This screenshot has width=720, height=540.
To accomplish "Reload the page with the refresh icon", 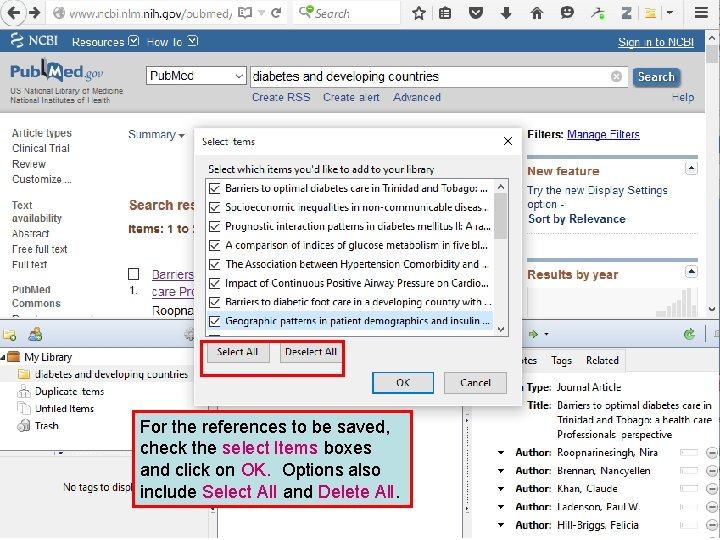I will [x=276, y=13].
